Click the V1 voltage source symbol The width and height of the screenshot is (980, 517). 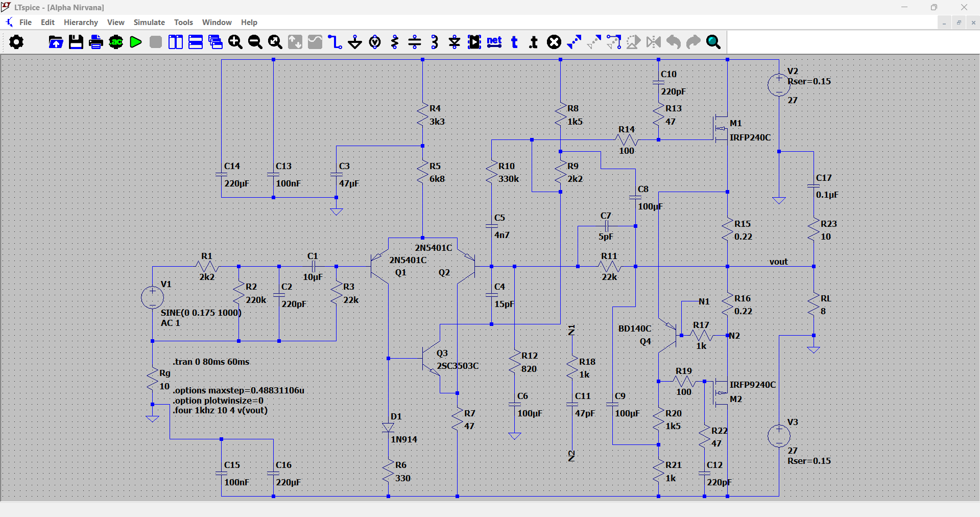(x=152, y=297)
